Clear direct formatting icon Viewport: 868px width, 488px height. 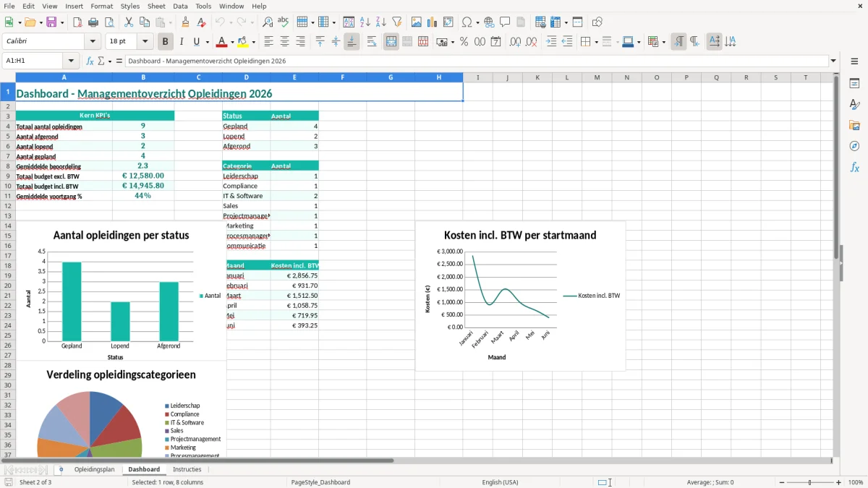pyautogui.click(x=202, y=22)
